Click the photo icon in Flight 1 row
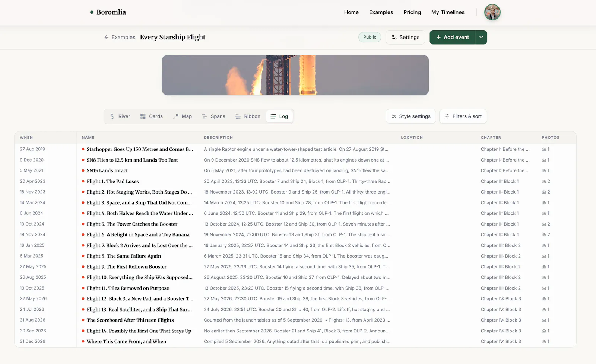This screenshot has width=596, height=364. [x=544, y=181]
